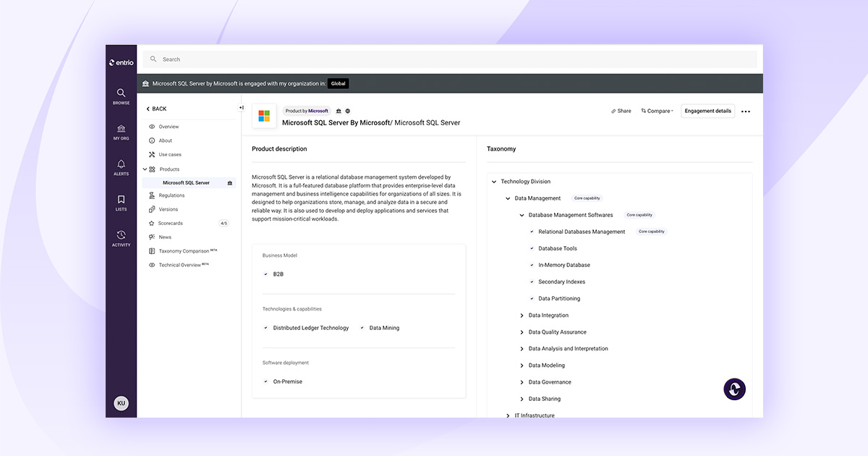Click the Product description heading
Image resolution: width=868 pixels, height=456 pixels.
pyautogui.click(x=279, y=149)
